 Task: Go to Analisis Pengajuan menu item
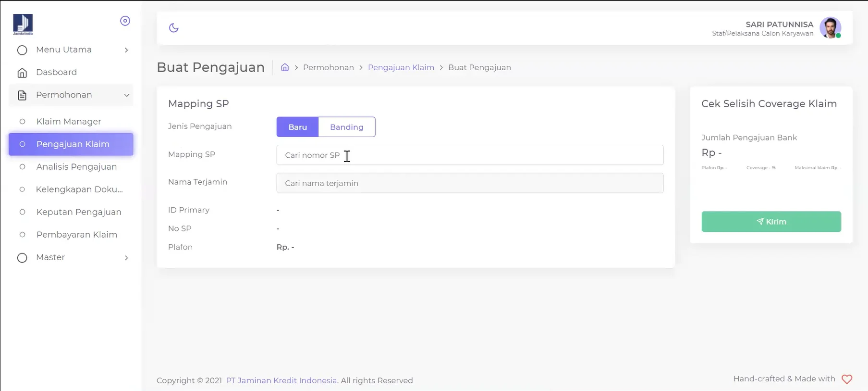pyautogui.click(x=76, y=167)
